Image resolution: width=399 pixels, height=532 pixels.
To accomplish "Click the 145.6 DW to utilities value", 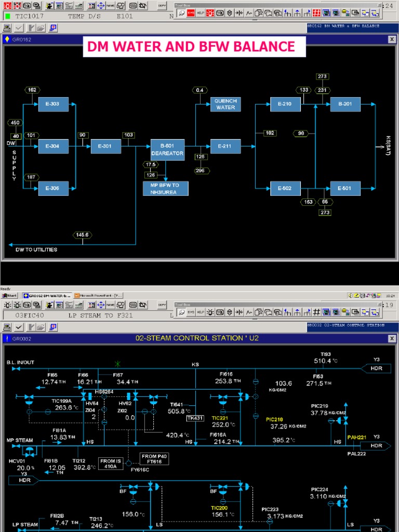I will pyautogui.click(x=83, y=235).
